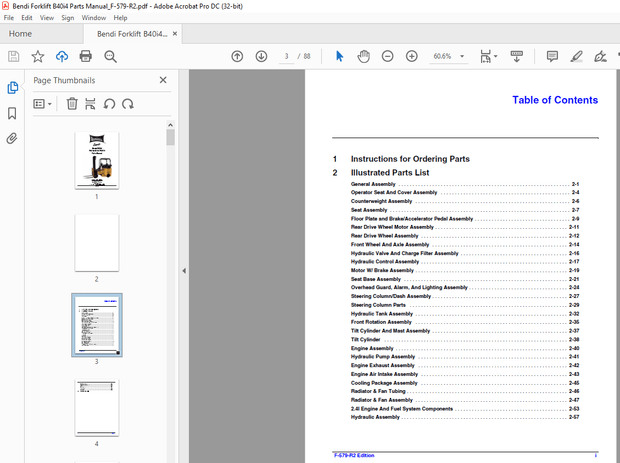Image resolution: width=620 pixels, height=463 pixels.
Task: Add the file to starred with star icon
Action: (x=38, y=57)
